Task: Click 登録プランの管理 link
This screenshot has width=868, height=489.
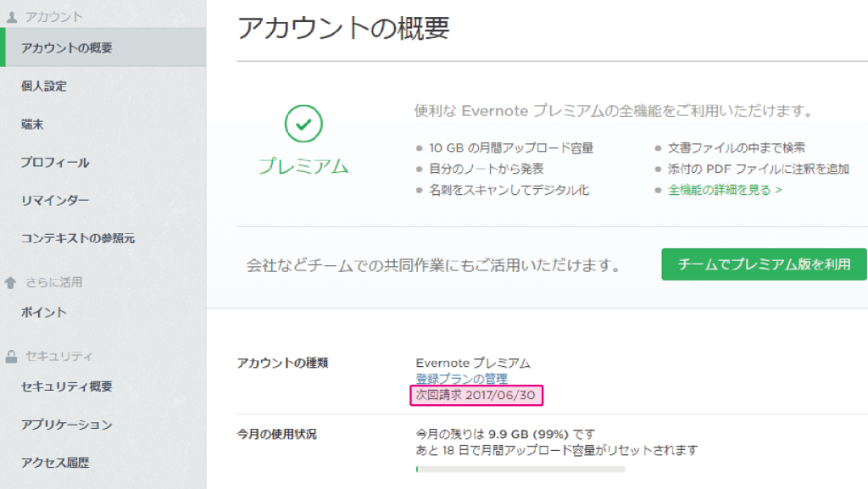Action: 462,379
